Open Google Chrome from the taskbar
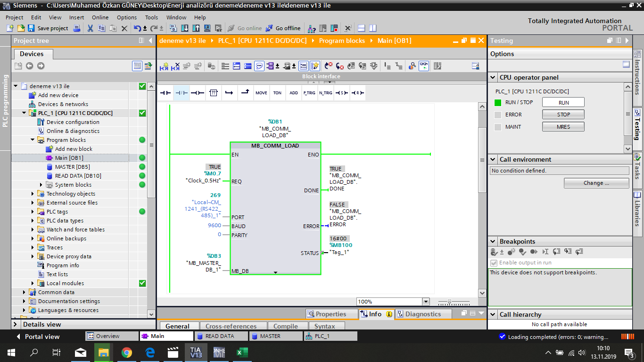This screenshot has height=362, width=644. (x=126, y=352)
